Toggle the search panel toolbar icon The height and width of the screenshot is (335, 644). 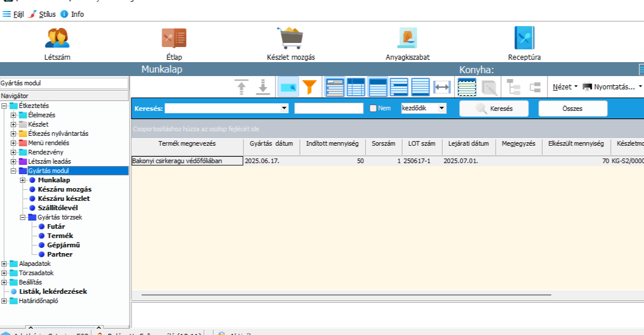click(288, 87)
